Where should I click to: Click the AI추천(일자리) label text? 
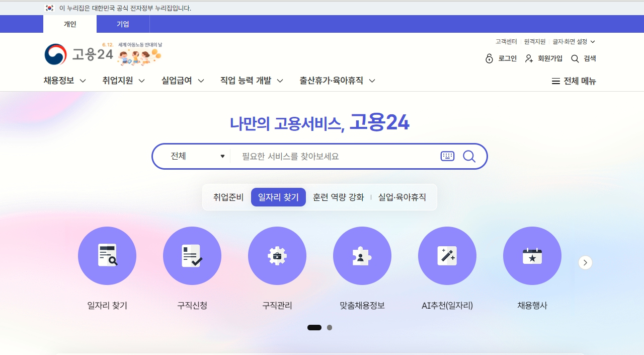pyautogui.click(x=447, y=305)
